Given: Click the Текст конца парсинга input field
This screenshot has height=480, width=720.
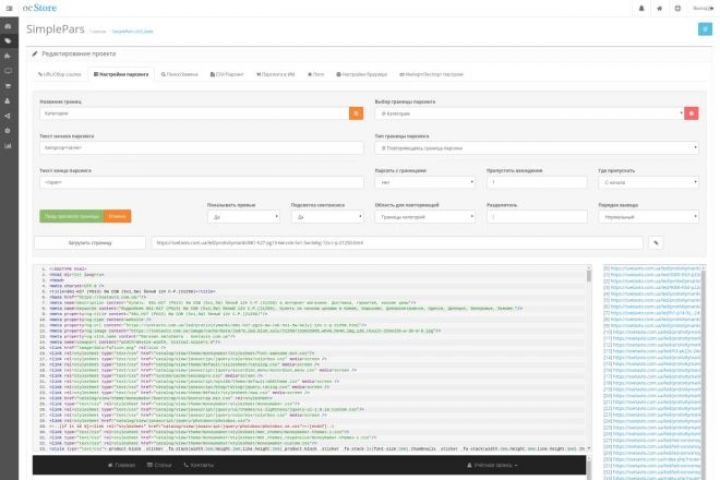Looking at the screenshot, I should tap(202, 182).
